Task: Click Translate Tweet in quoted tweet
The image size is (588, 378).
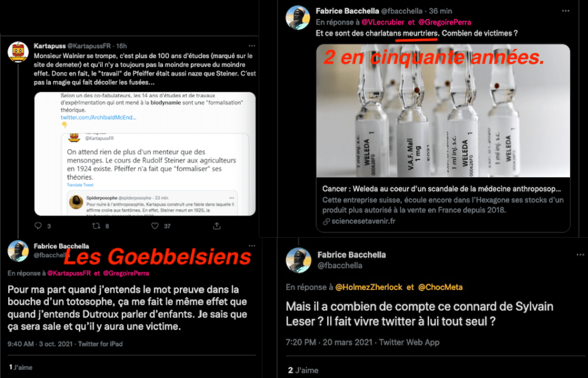Action: click(80, 185)
